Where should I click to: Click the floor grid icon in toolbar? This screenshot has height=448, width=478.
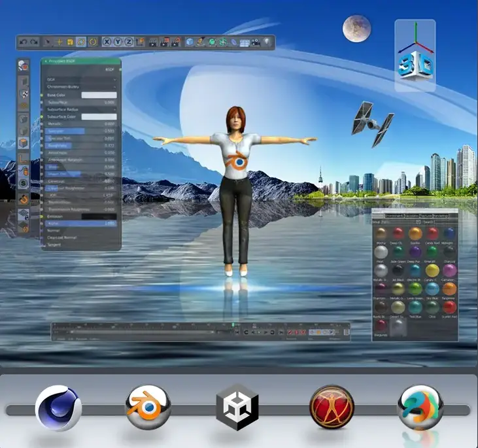click(x=245, y=43)
